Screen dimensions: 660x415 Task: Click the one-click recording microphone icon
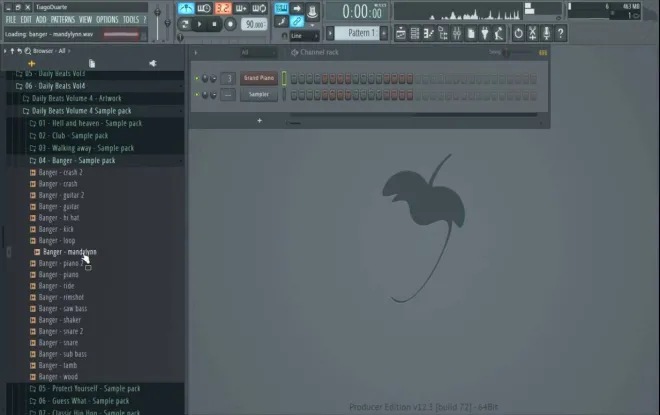click(546, 33)
